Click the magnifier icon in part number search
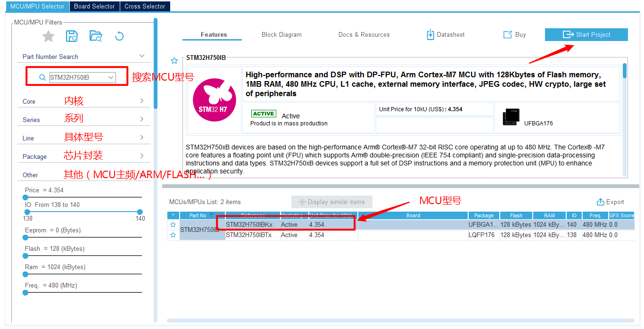 tap(42, 77)
